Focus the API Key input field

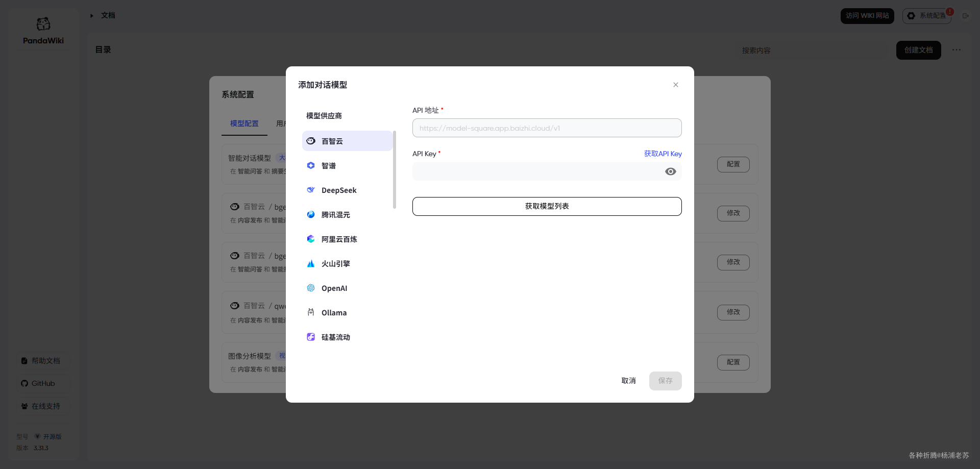point(547,171)
